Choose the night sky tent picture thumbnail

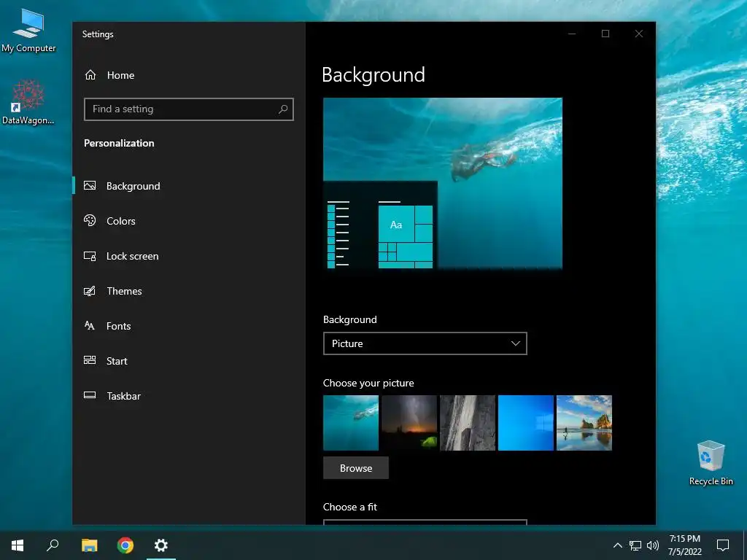tap(409, 423)
